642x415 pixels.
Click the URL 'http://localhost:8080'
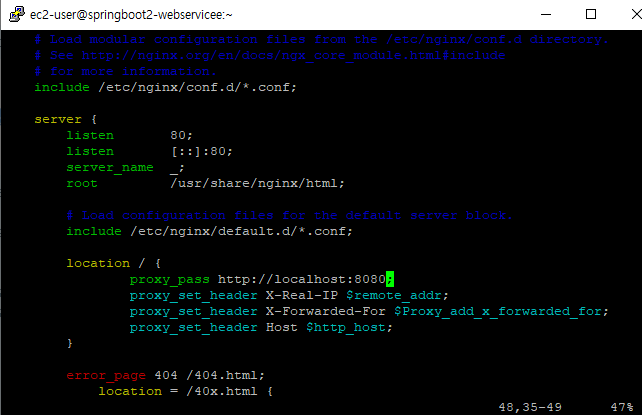(302, 280)
